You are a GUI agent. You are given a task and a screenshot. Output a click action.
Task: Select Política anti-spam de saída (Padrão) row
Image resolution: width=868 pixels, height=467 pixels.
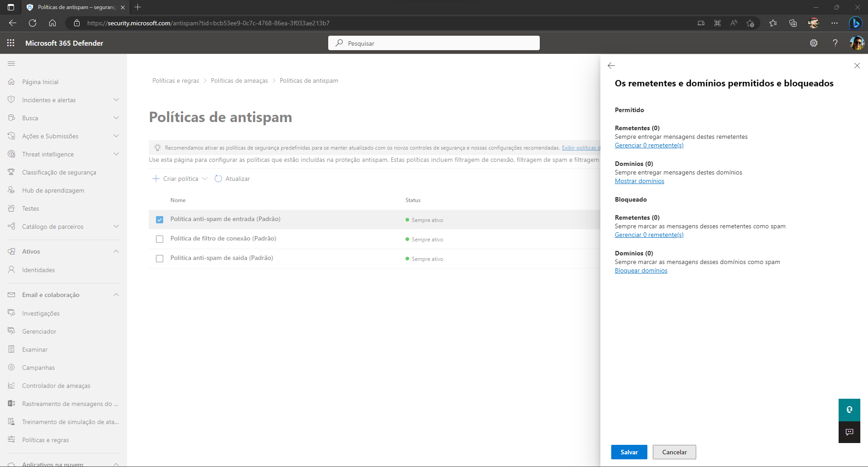pyautogui.click(x=374, y=259)
